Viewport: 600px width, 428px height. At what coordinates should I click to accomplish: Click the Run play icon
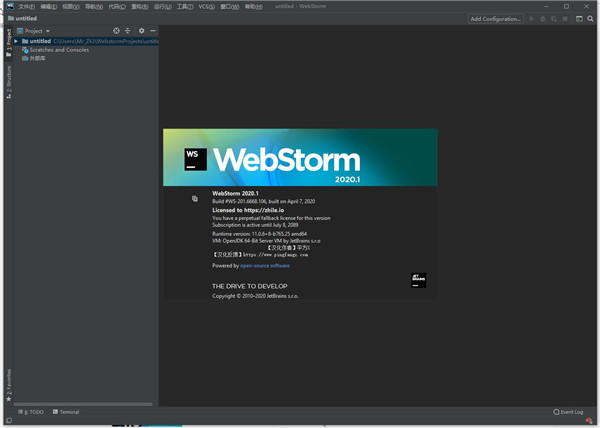pyautogui.click(x=532, y=19)
